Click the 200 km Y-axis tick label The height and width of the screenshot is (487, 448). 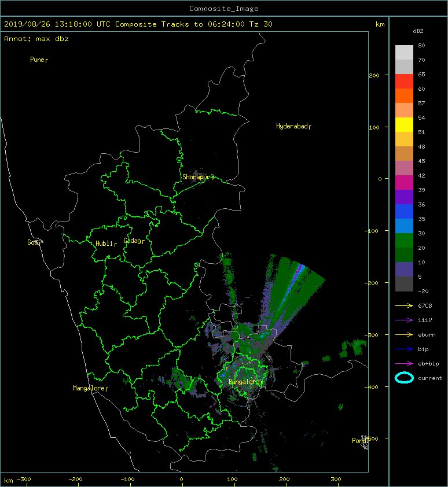(x=374, y=75)
